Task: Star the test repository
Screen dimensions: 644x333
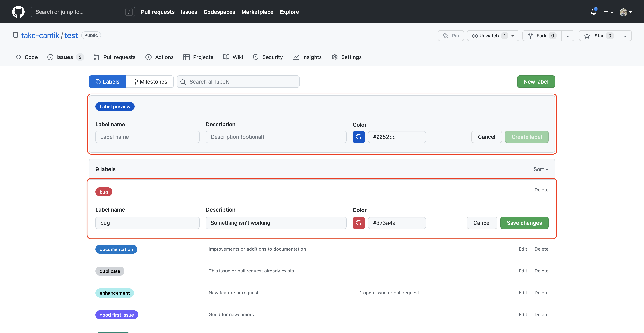Action: point(599,35)
